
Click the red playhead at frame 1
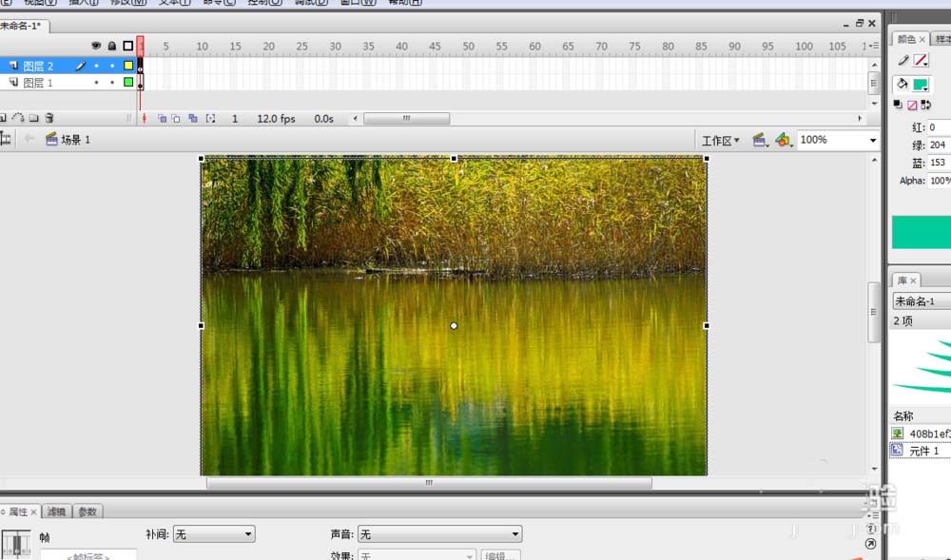pos(140,46)
